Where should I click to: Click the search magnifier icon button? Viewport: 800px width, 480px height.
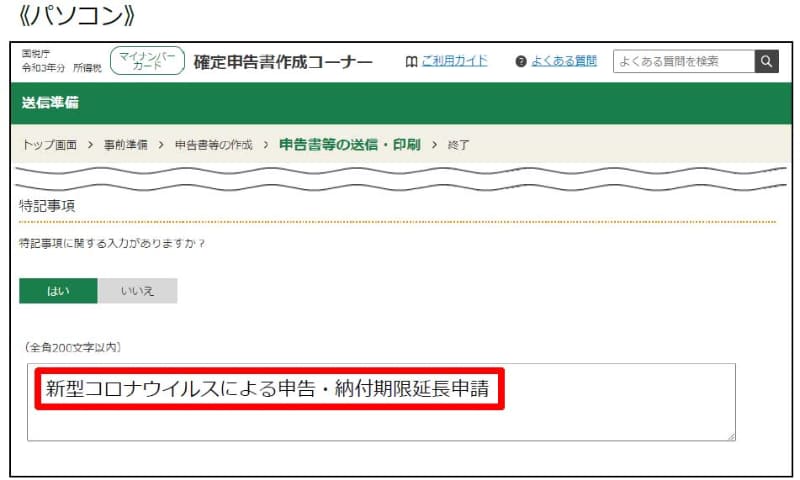point(766,61)
